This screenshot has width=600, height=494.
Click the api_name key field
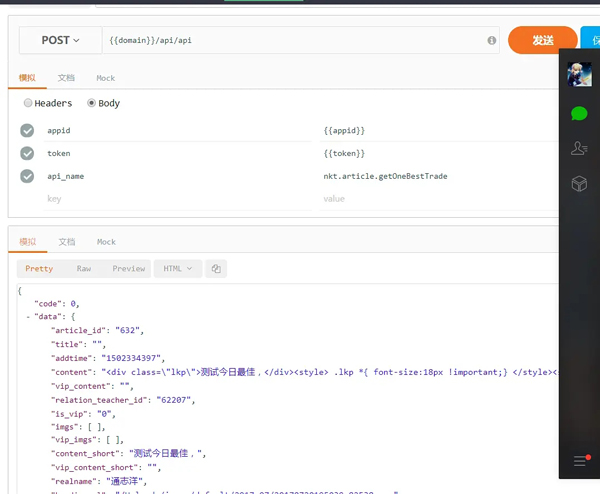(178, 176)
